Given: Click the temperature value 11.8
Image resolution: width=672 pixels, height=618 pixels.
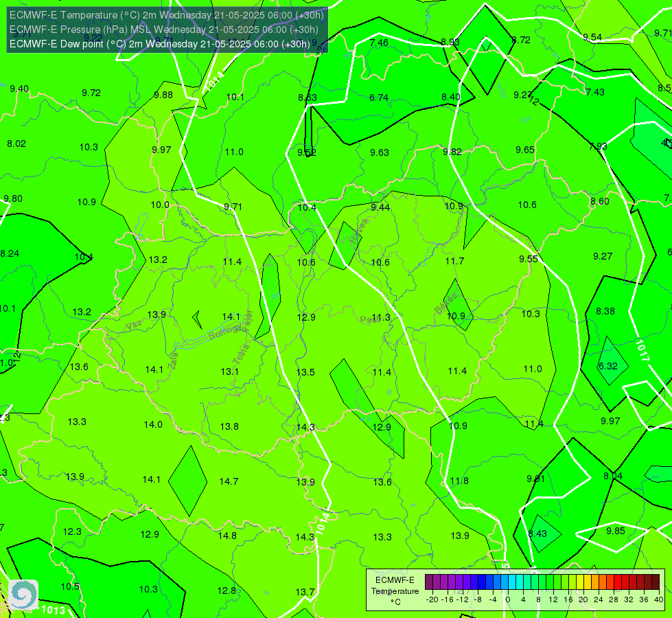Looking at the screenshot, I should [x=459, y=481].
